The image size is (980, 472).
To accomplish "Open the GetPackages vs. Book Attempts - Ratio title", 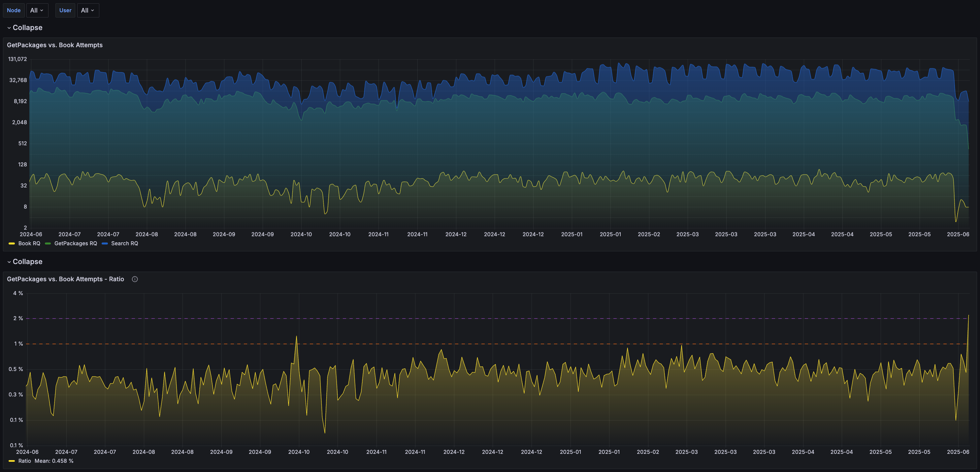I will (x=65, y=279).
